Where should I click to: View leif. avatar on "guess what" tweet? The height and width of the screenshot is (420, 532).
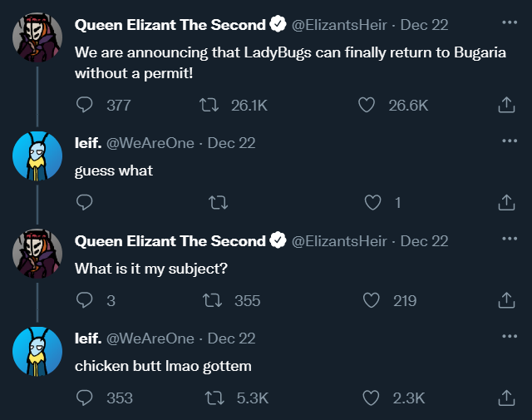(37, 156)
